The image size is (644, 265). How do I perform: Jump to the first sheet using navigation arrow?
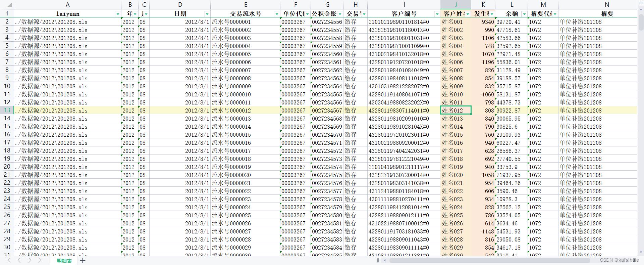point(9,260)
